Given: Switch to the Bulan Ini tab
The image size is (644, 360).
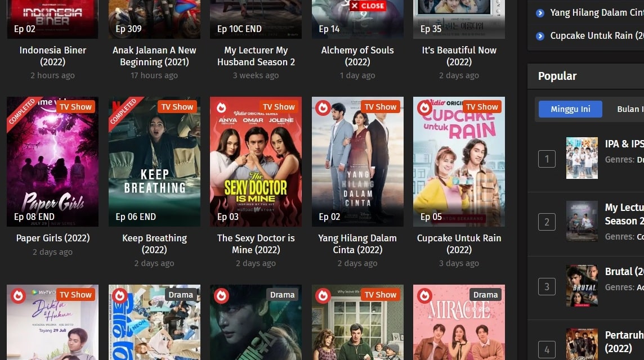Looking at the screenshot, I should 628,109.
